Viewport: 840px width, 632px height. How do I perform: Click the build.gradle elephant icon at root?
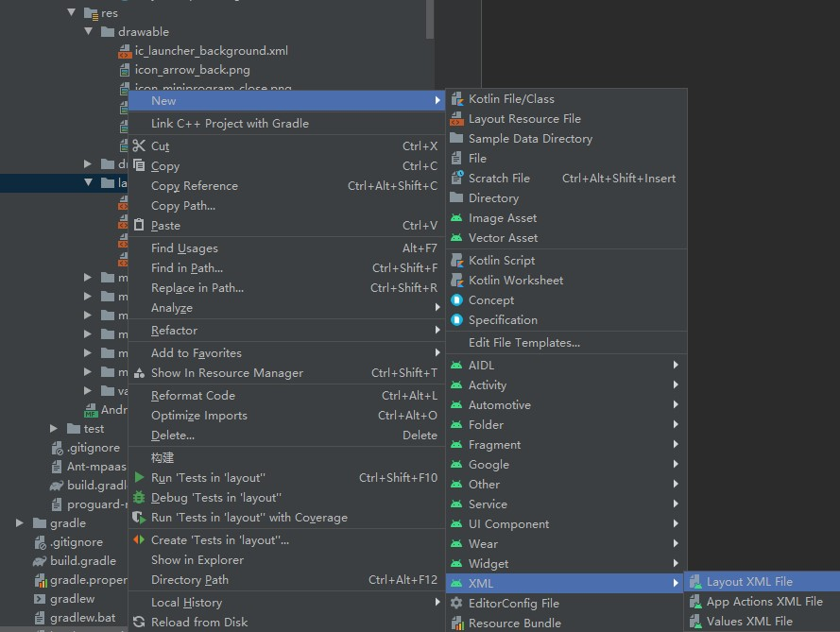tap(40, 561)
